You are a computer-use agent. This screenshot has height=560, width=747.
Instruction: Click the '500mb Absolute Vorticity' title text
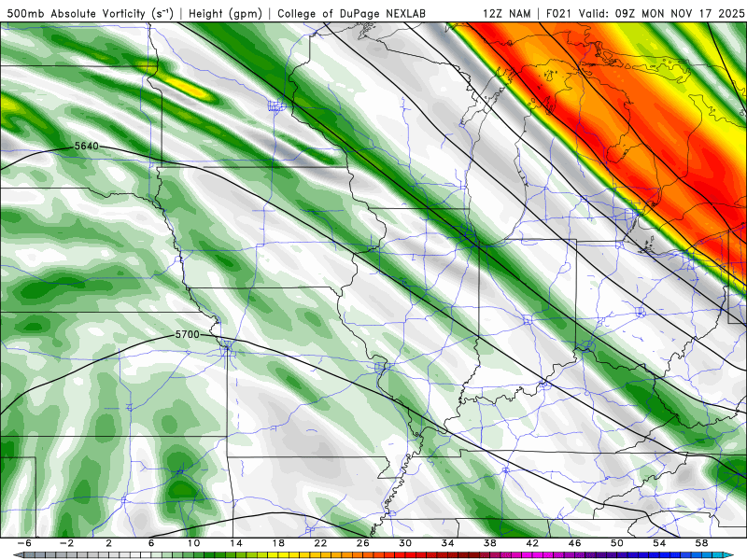90,14
